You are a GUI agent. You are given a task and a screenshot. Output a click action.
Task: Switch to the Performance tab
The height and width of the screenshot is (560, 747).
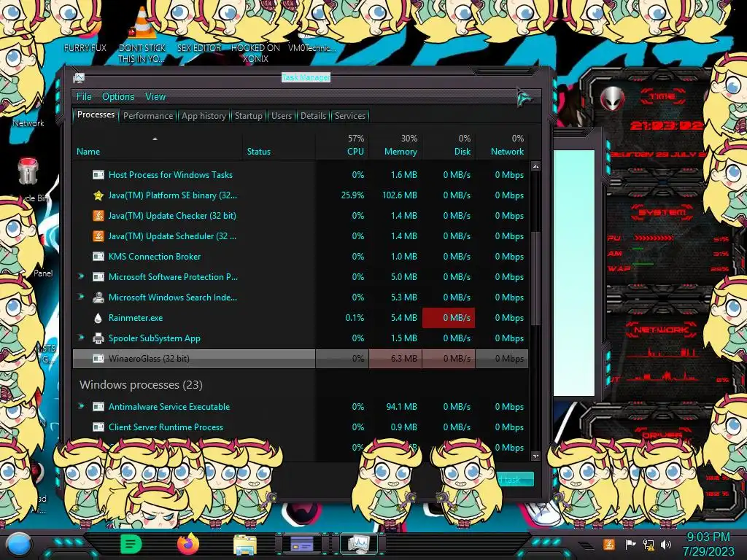pos(148,116)
